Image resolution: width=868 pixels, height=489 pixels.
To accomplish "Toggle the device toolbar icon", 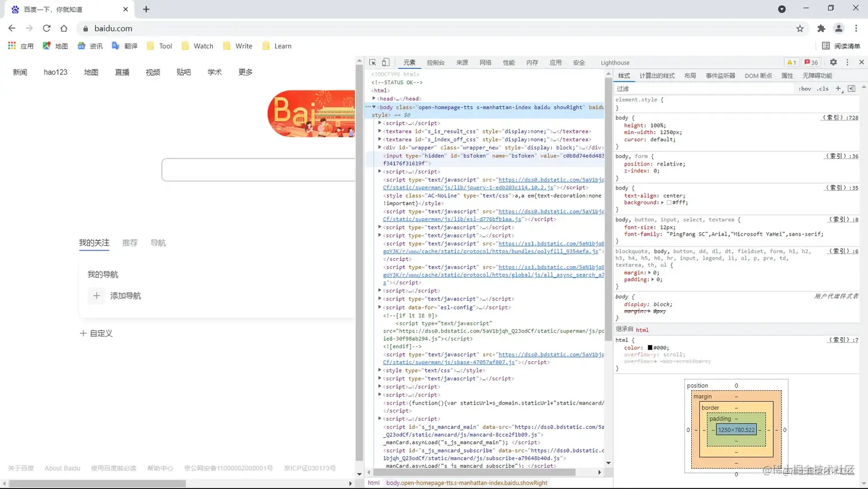I will click(386, 63).
